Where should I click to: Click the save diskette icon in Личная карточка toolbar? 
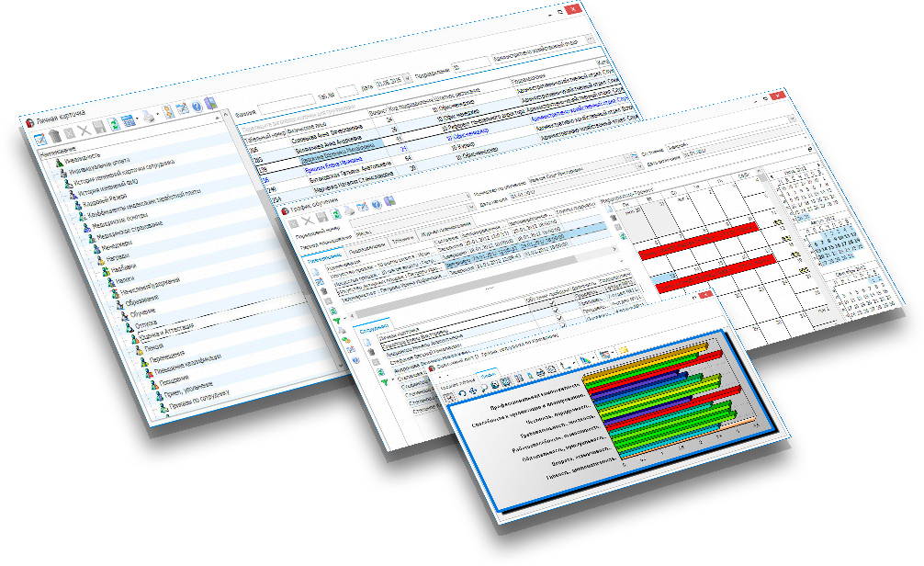[101, 128]
